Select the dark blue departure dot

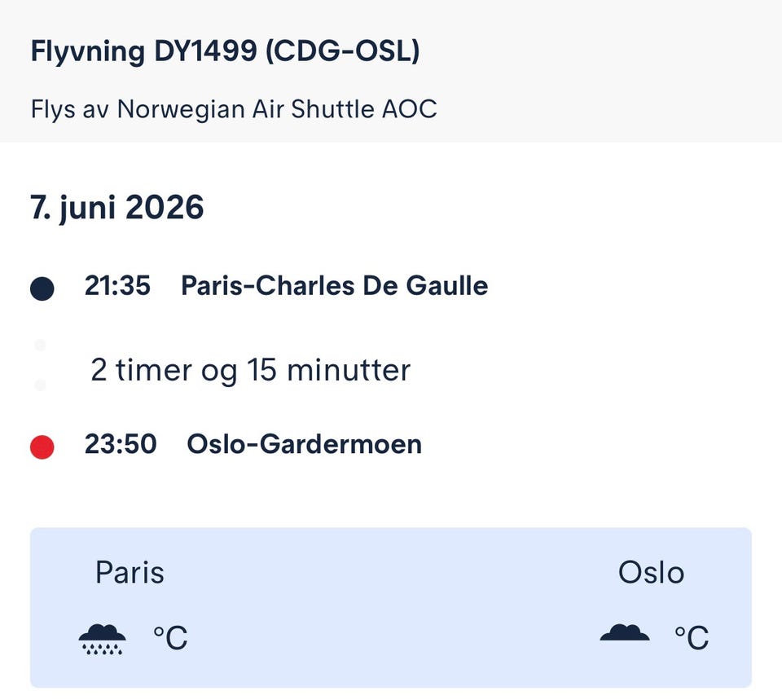42,288
